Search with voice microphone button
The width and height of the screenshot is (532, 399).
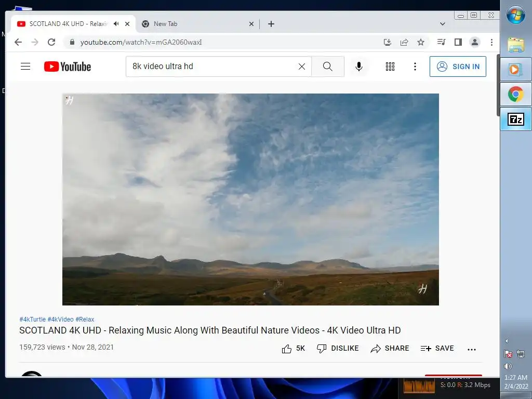(x=359, y=66)
